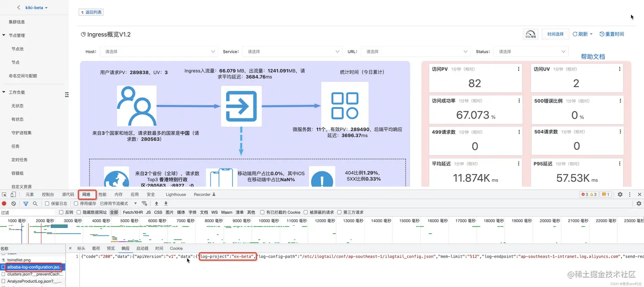Viewport: 644px width, 287px height.
Task: Open the Status dropdown
Action: 531,52
